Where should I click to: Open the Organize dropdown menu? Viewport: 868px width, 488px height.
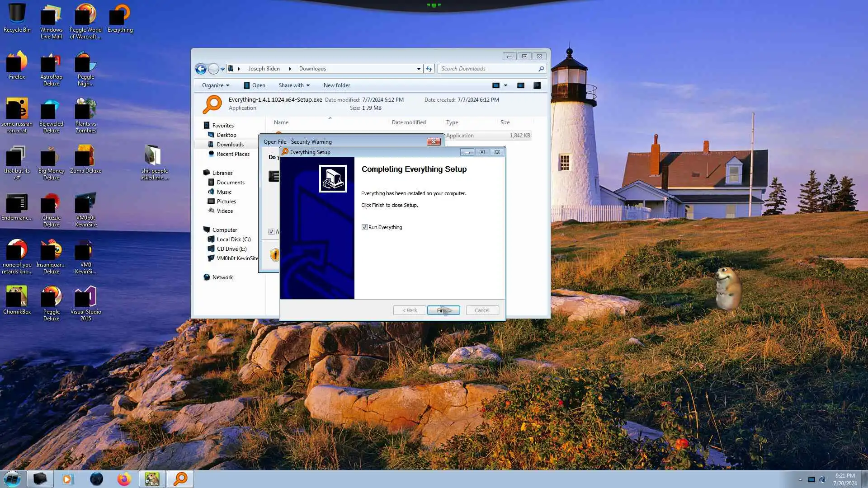215,85
